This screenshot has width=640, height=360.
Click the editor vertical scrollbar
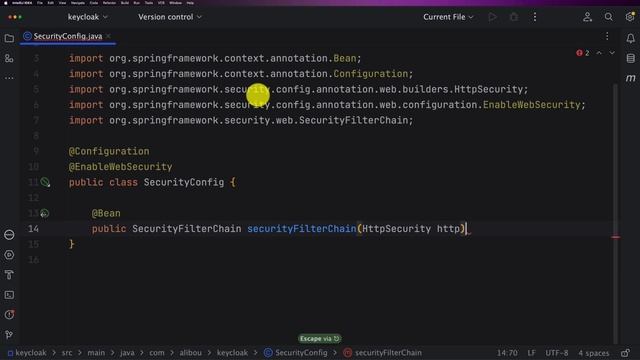coord(616,212)
